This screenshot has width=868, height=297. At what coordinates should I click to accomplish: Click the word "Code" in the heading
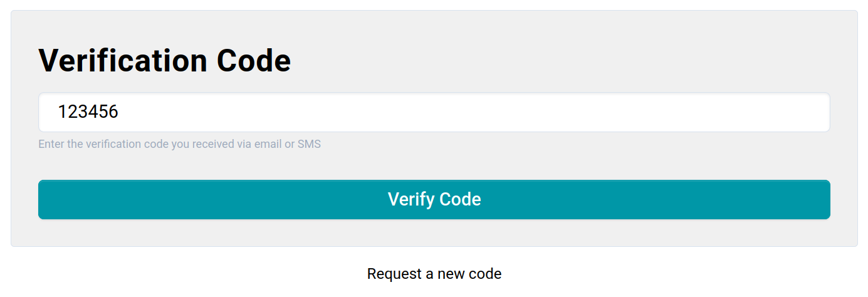254,61
